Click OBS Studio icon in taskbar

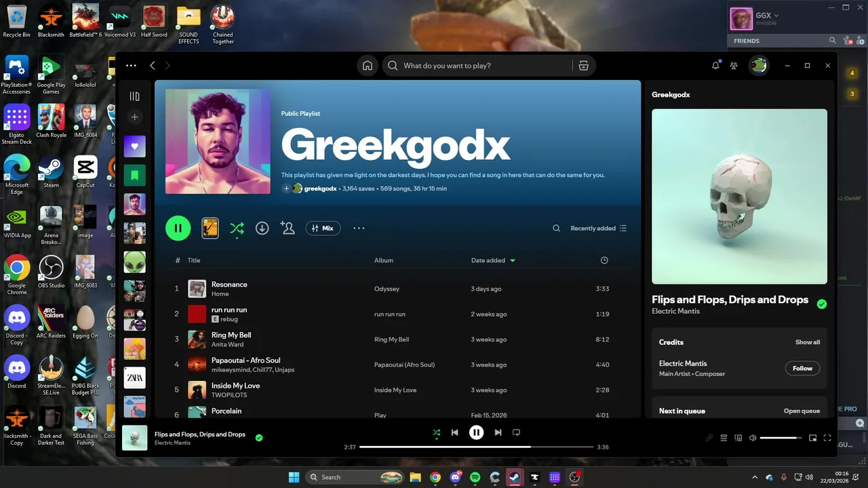pos(574,477)
